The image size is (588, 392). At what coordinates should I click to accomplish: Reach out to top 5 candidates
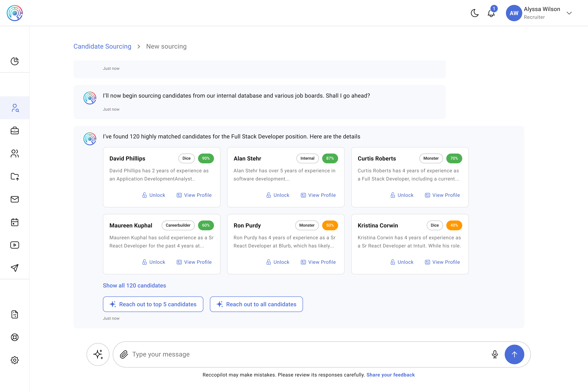tap(153, 304)
